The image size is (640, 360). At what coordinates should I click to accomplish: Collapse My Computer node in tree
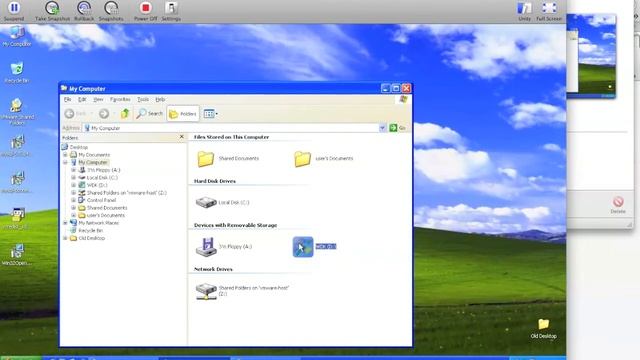click(65, 162)
